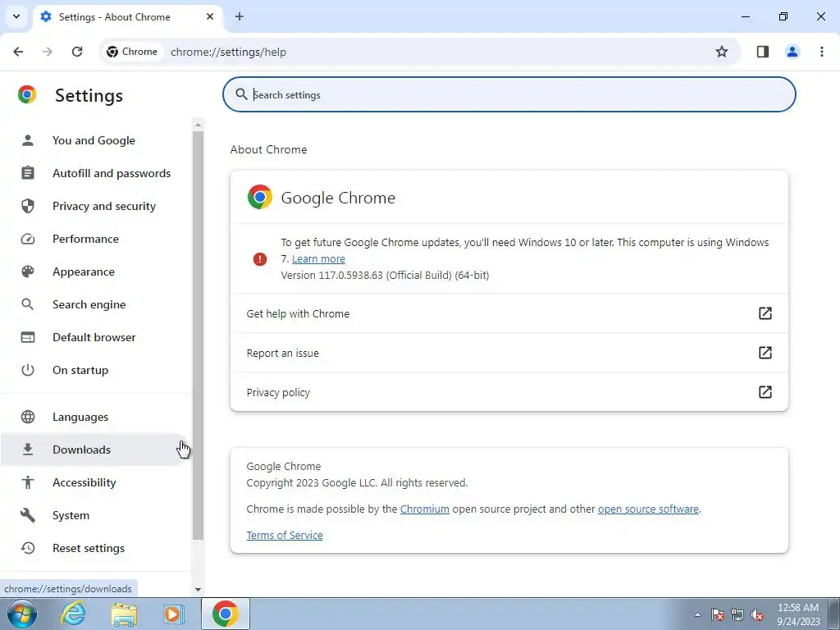This screenshot has height=630, width=840.
Task: Bookmark this page with the star icon
Action: coord(722,52)
